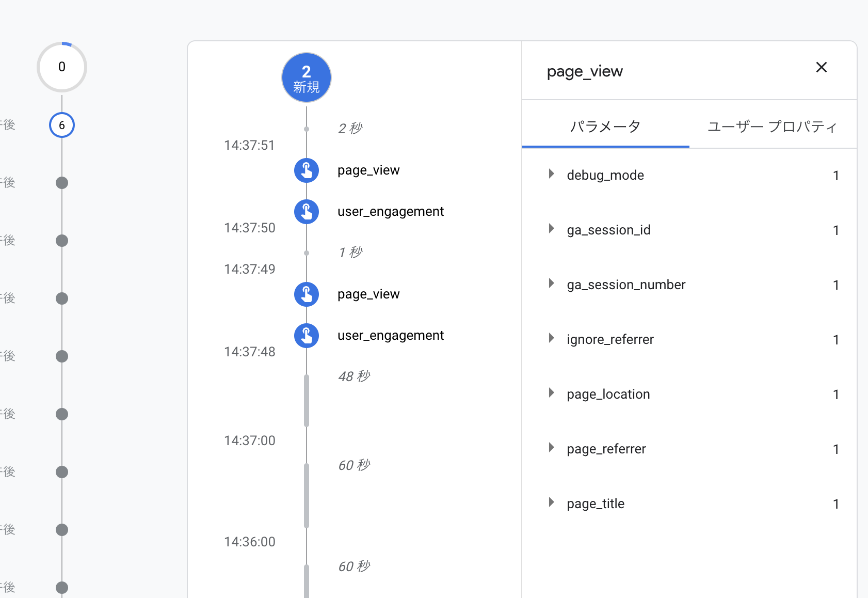Click the page_view event icon below 14:37:49
The height and width of the screenshot is (598, 868).
click(307, 294)
